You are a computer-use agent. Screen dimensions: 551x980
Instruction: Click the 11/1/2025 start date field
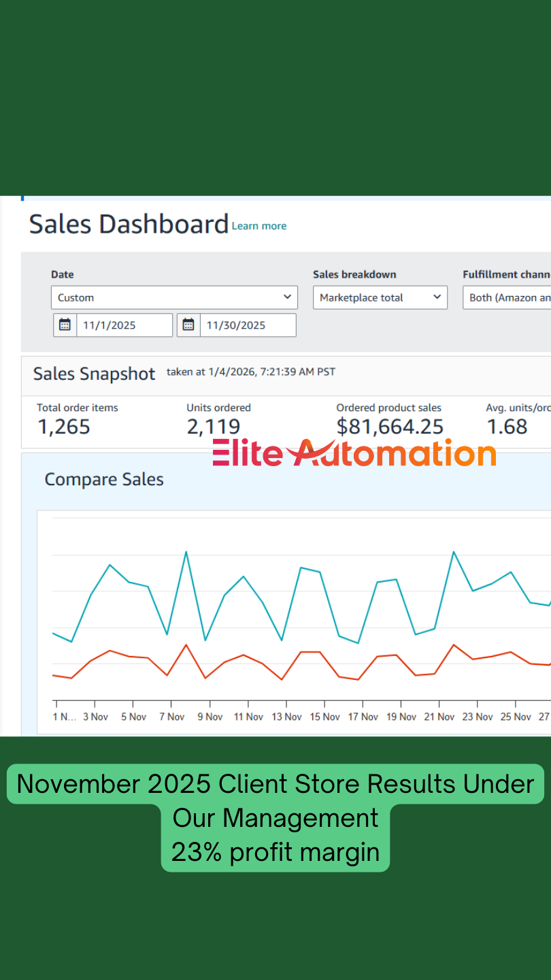point(124,325)
